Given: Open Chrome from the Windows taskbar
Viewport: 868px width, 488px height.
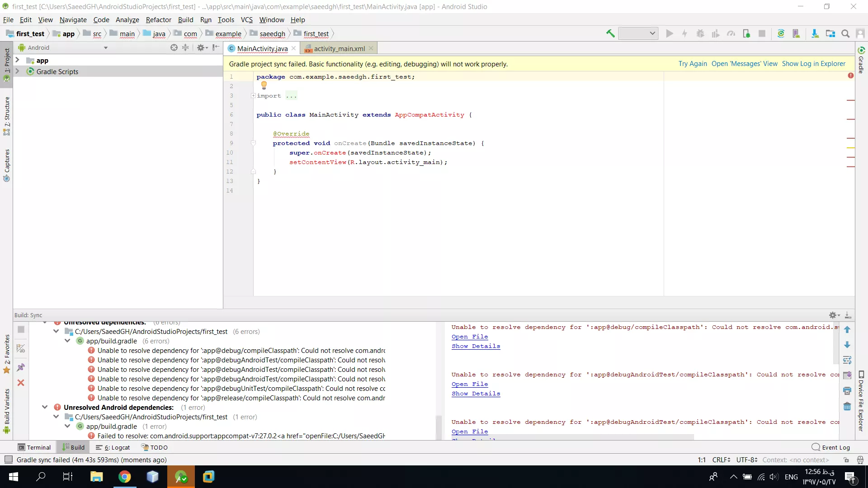Looking at the screenshot, I should tap(124, 477).
